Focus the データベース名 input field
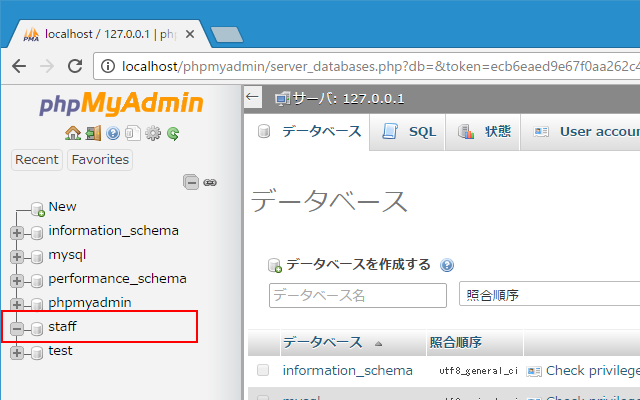This screenshot has width=640, height=400. coord(358,295)
